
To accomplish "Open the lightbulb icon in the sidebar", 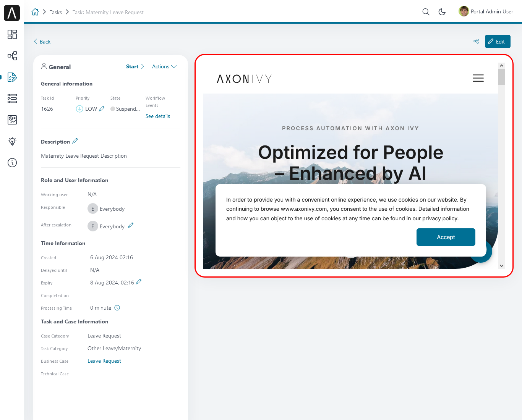I will [12, 141].
